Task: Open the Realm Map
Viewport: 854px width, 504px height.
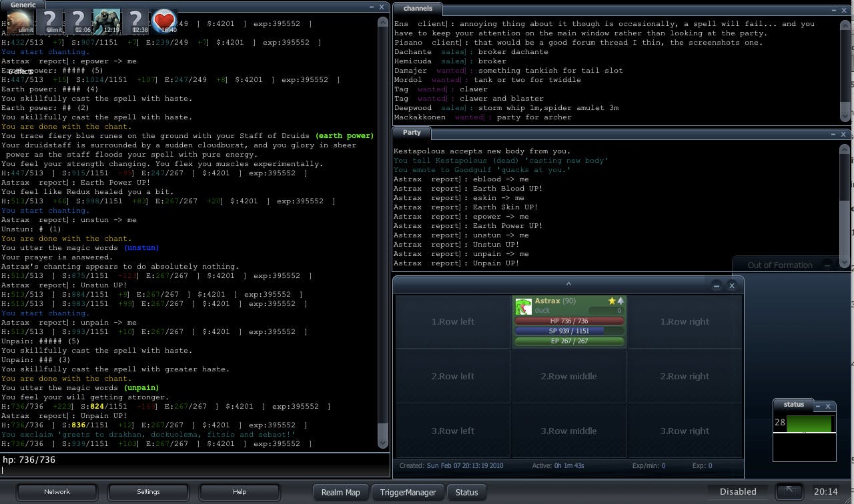Action: click(340, 492)
